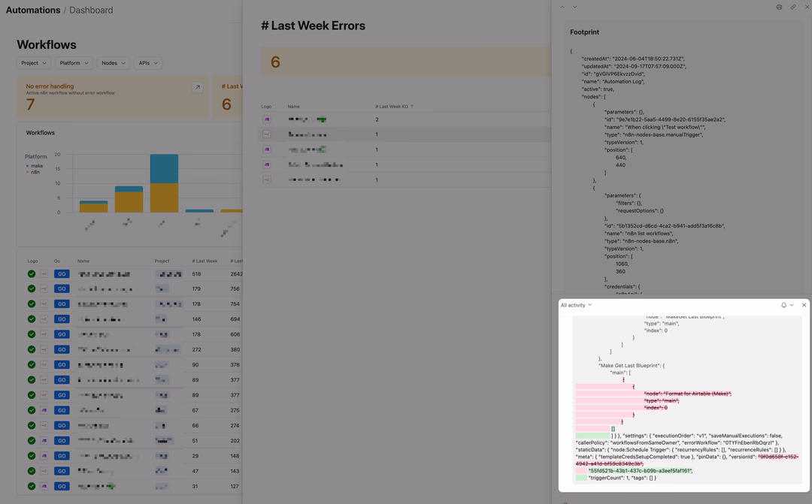Copy the record link via the chain icon
Screen dimensions: 812x504
click(793, 8)
